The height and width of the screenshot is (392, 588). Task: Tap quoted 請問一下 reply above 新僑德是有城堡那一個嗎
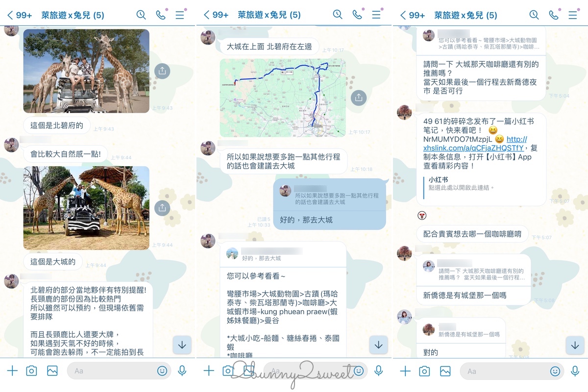474,270
